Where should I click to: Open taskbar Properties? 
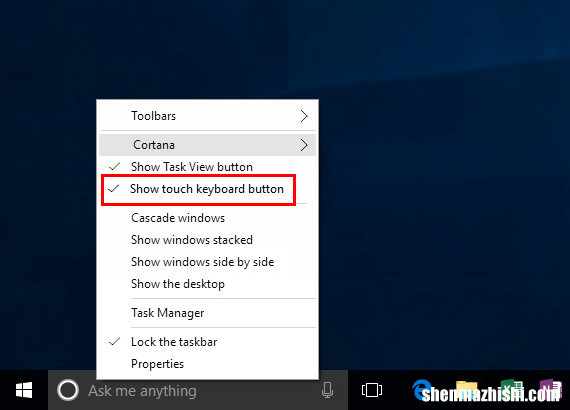pos(207,364)
